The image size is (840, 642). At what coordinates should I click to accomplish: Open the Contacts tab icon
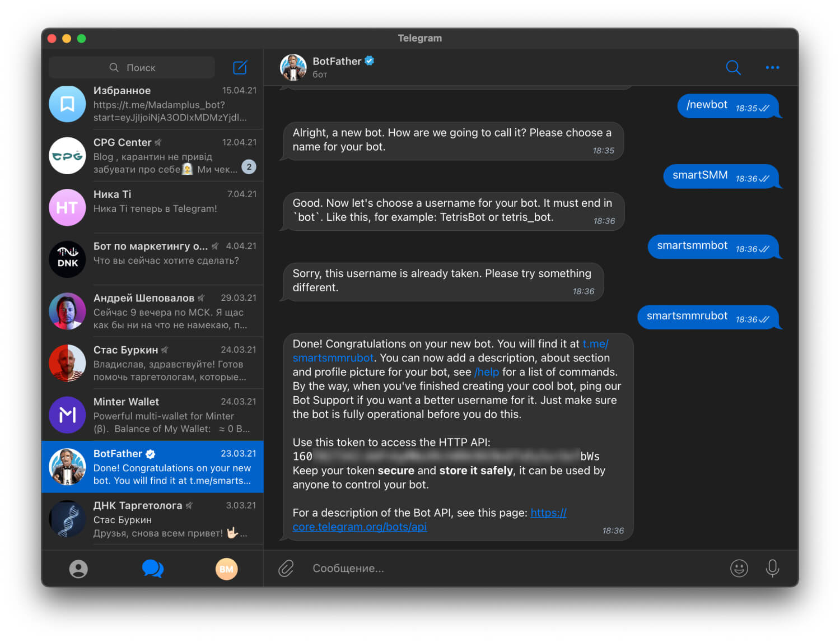click(x=78, y=569)
